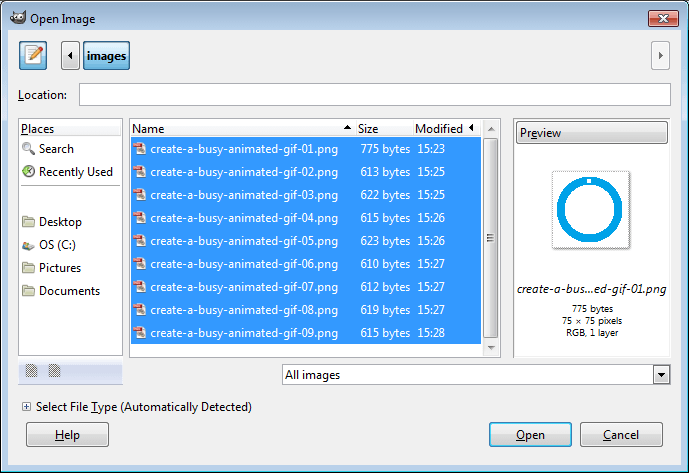Open the Desktop folder in Places
This screenshot has height=473, width=689.
[60, 222]
